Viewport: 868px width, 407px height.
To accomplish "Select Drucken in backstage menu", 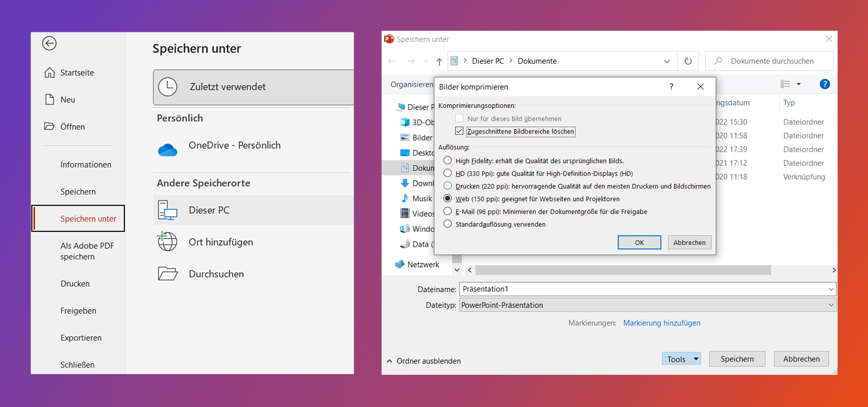I will (x=75, y=284).
